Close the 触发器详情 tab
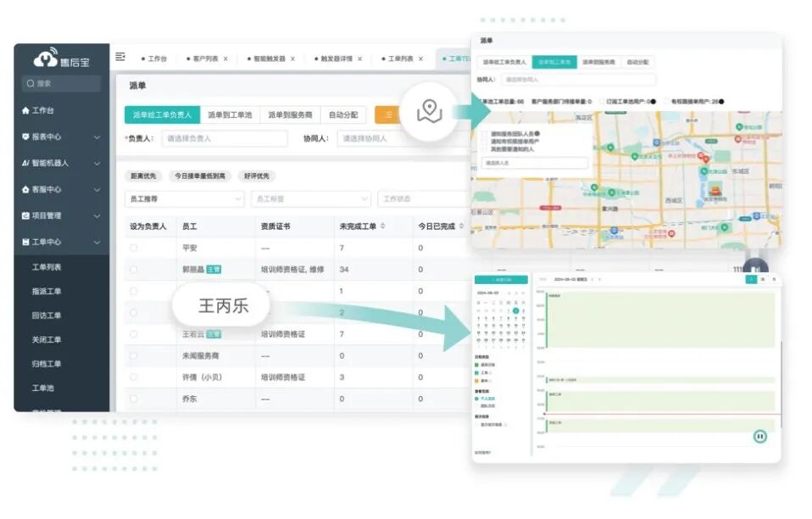Viewport: 812px width, 519px height. point(360,59)
